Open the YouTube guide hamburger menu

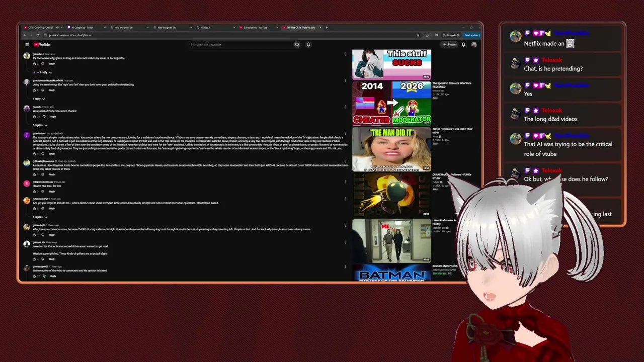tap(27, 45)
